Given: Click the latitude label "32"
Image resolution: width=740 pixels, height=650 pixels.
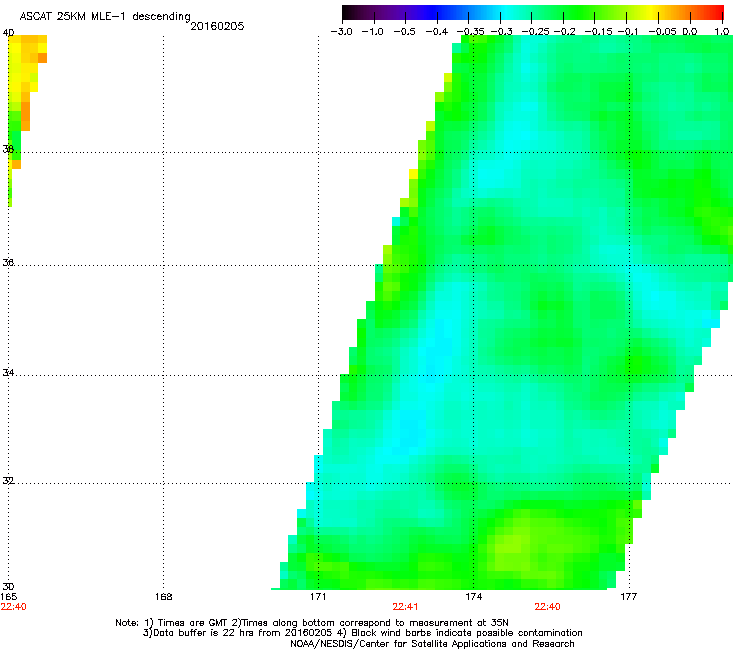Looking at the screenshot, I should [x=8, y=481].
